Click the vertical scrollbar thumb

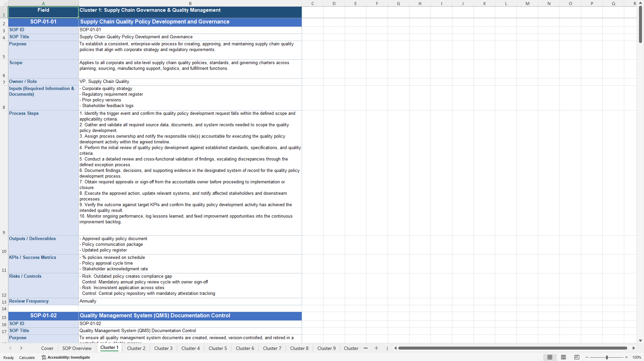tap(640, 24)
